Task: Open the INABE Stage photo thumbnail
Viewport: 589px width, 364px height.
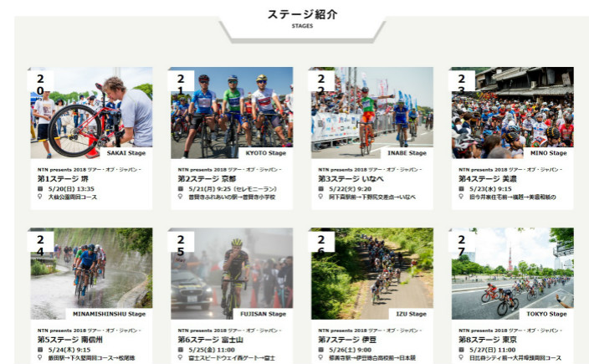Action: (x=372, y=113)
